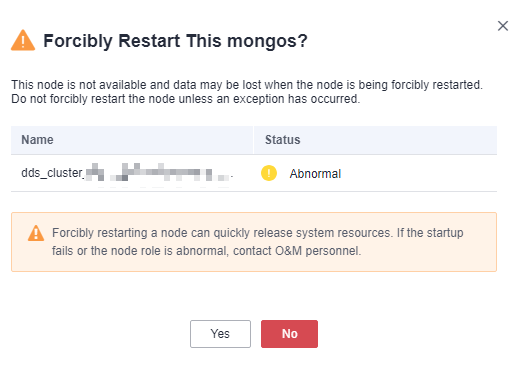Close the restart confirmation dialog
Viewport: 522px width, 371px height.
click(503, 26)
